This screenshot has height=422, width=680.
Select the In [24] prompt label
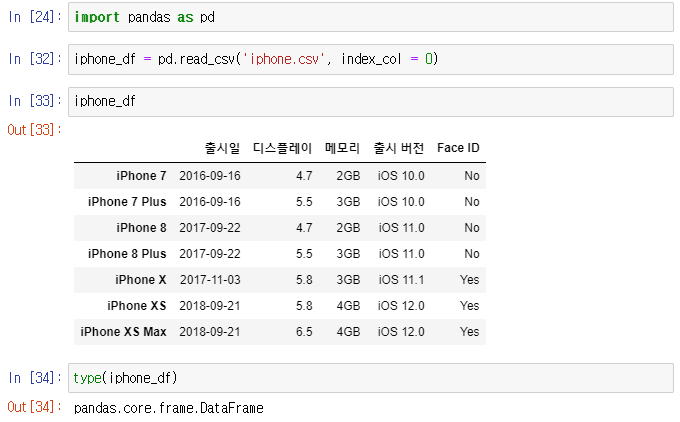pyautogui.click(x=35, y=17)
